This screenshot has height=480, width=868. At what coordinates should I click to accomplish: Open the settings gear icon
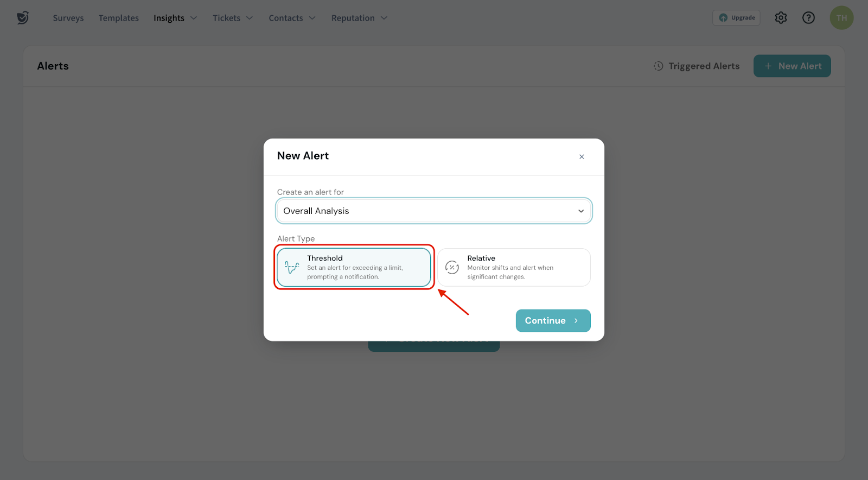[781, 18]
